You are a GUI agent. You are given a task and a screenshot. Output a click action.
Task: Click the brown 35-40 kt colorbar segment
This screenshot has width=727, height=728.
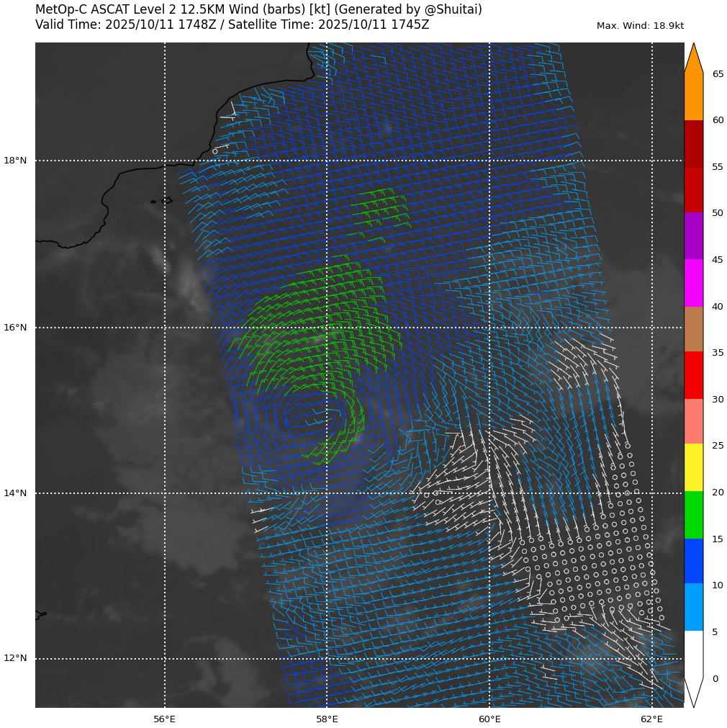coord(693,329)
